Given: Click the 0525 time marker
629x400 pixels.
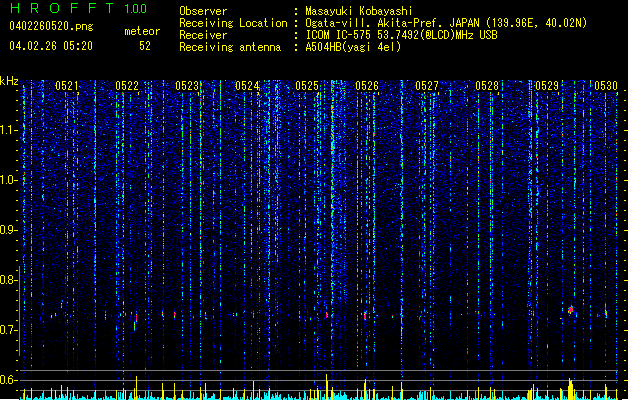Looking at the screenshot, I should [307, 86].
